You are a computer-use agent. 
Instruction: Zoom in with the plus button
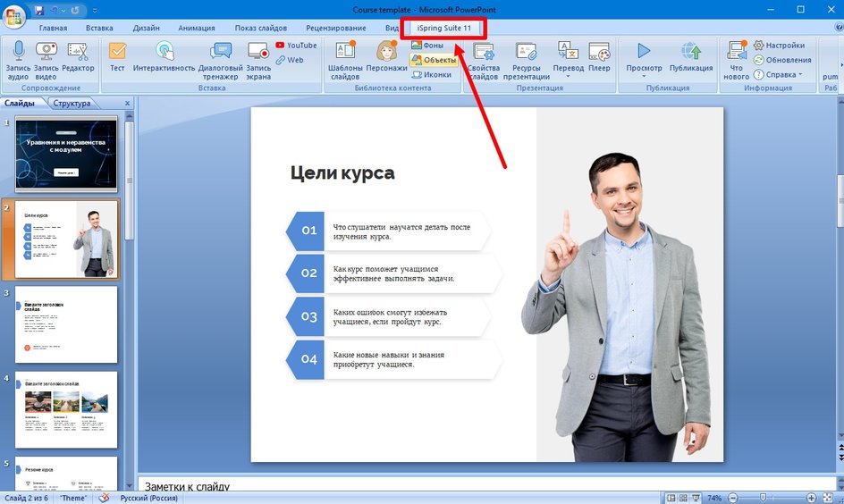pos(811,498)
